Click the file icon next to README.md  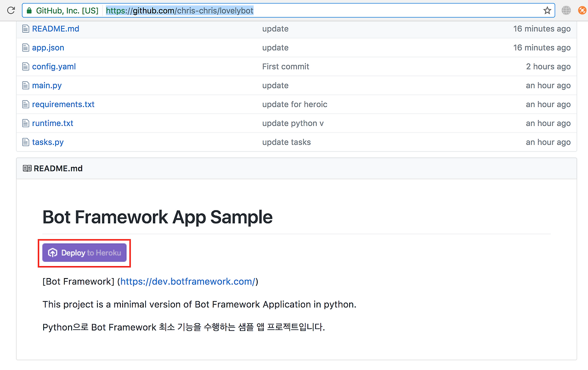click(26, 28)
